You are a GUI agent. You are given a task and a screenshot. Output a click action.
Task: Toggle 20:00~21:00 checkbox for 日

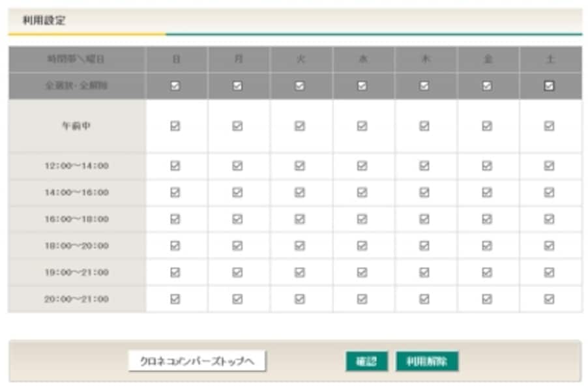tap(175, 299)
